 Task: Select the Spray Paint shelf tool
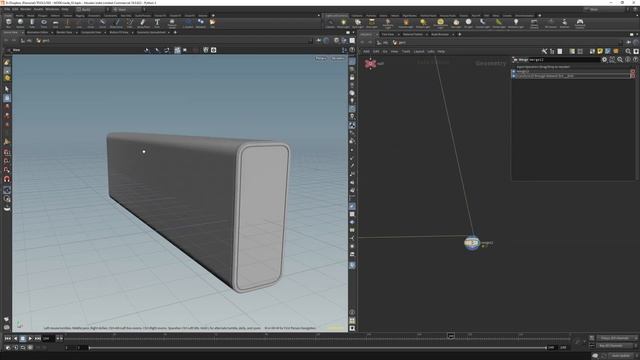click(x=143, y=23)
